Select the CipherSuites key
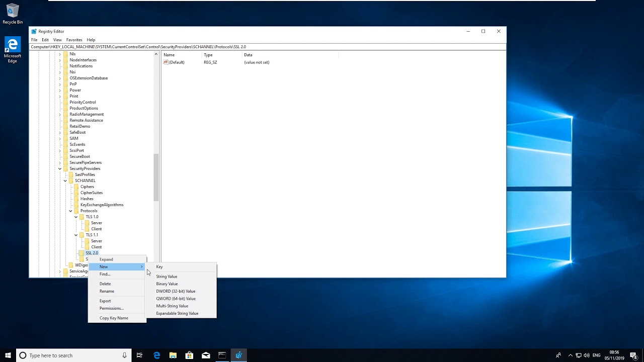The width and height of the screenshot is (644, 362). point(92,193)
